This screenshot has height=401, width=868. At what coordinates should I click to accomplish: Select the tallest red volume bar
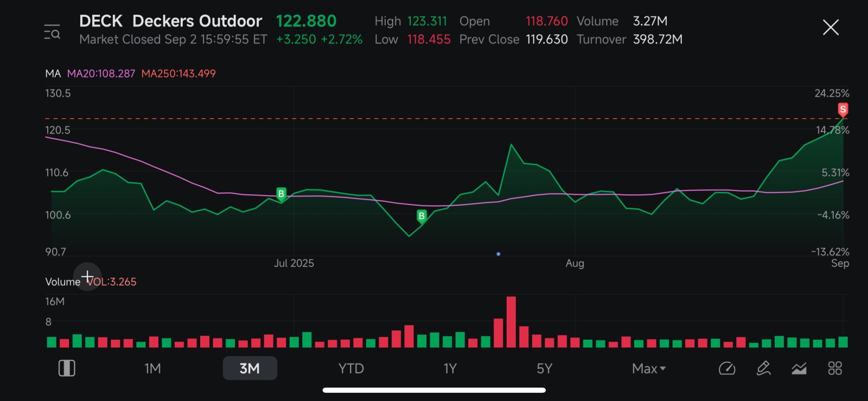point(511,322)
